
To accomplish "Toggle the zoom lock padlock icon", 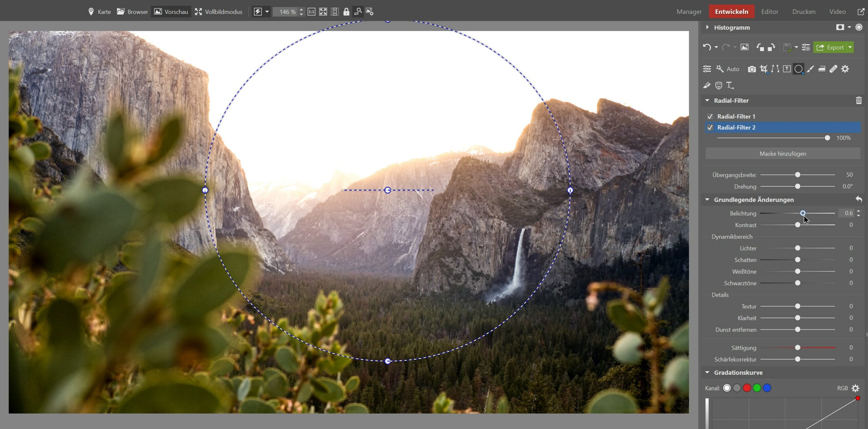I will coord(346,12).
